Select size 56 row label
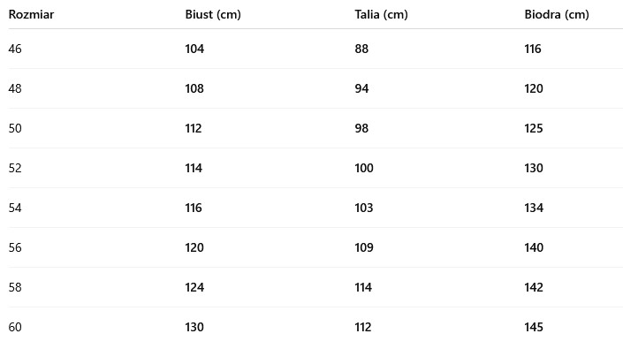This screenshot has width=623, height=364. pyautogui.click(x=15, y=248)
